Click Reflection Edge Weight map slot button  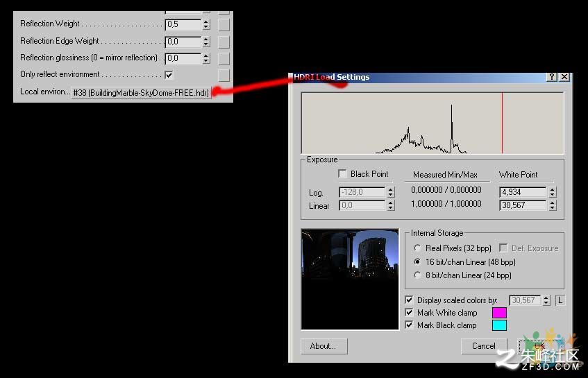tap(224, 41)
